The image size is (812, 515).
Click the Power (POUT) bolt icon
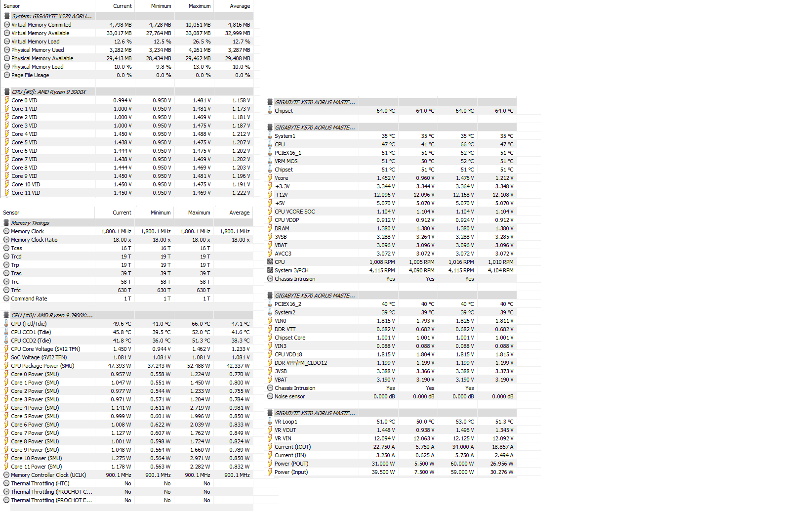click(x=270, y=464)
